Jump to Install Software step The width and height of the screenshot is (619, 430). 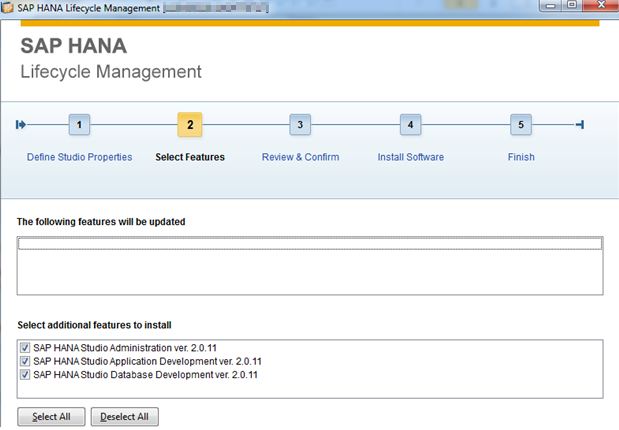click(x=411, y=157)
